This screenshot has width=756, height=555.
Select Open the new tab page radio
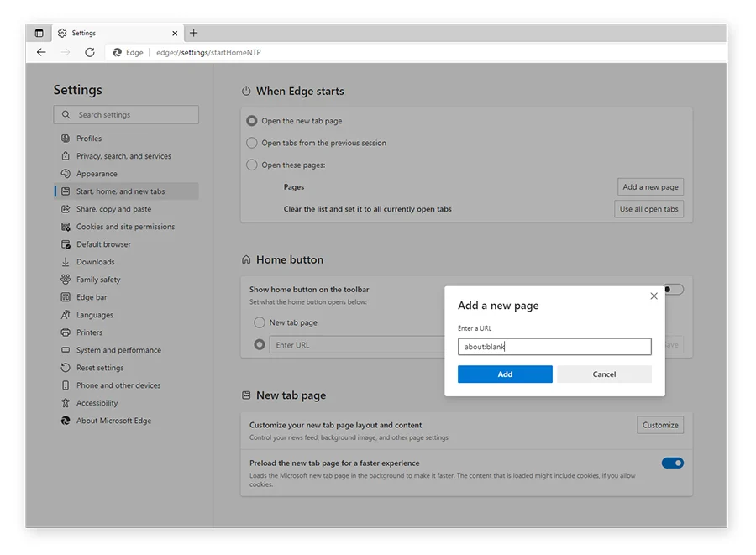(252, 121)
